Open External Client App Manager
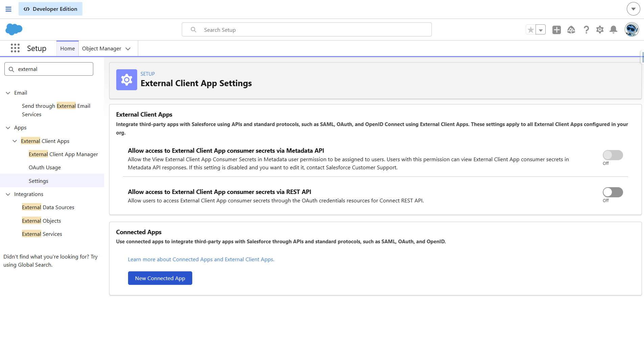 [63, 154]
